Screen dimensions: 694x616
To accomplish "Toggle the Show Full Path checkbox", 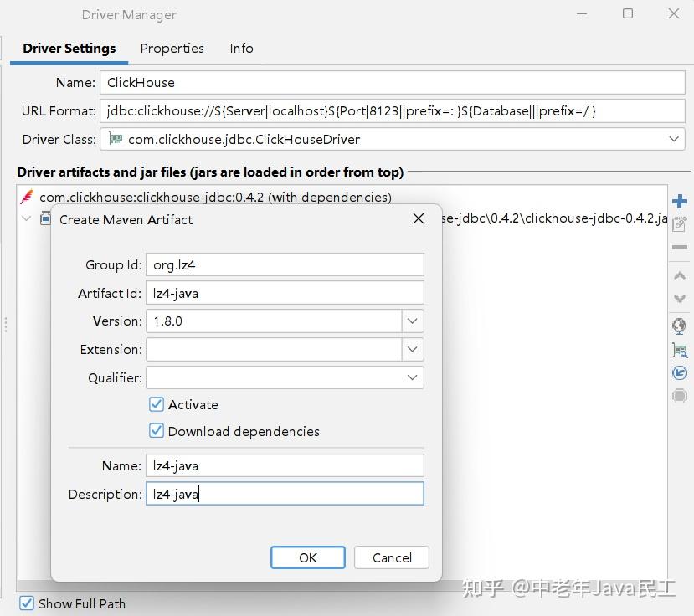I will click(26, 603).
